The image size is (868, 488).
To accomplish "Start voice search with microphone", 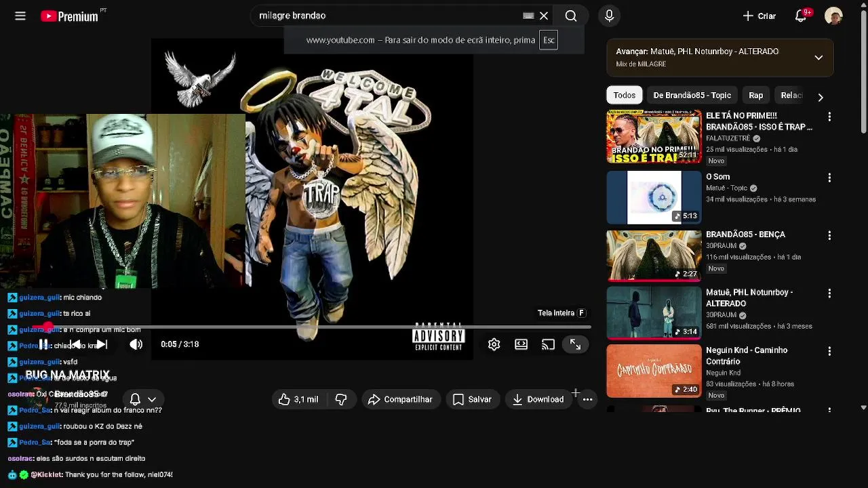I will [609, 16].
